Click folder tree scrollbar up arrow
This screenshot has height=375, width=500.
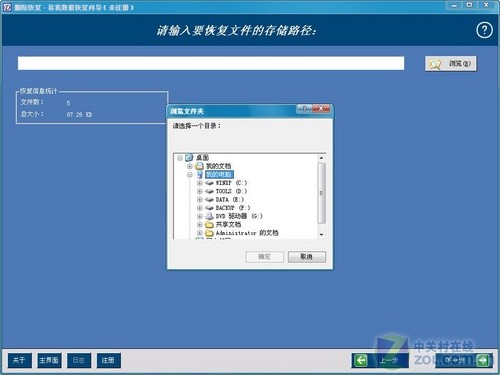click(322, 158)
